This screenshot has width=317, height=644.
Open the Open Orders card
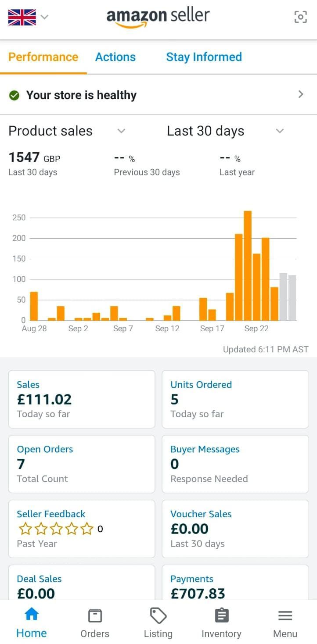tap(82, 464)
